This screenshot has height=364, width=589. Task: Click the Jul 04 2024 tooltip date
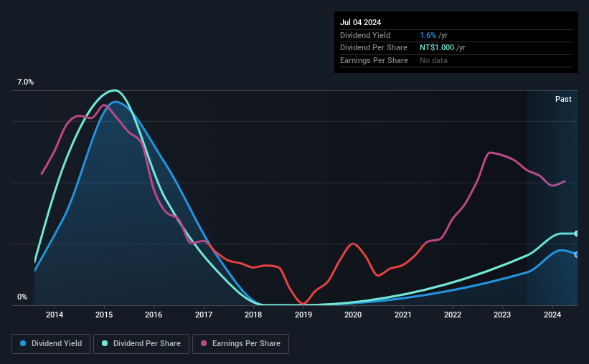360,22
